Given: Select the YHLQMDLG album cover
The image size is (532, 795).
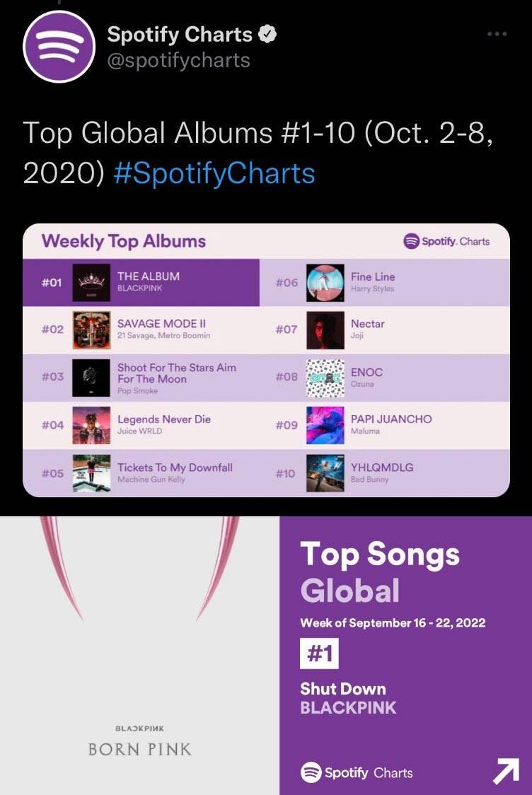Looking at the screenshot, I should tap(325, 474).
